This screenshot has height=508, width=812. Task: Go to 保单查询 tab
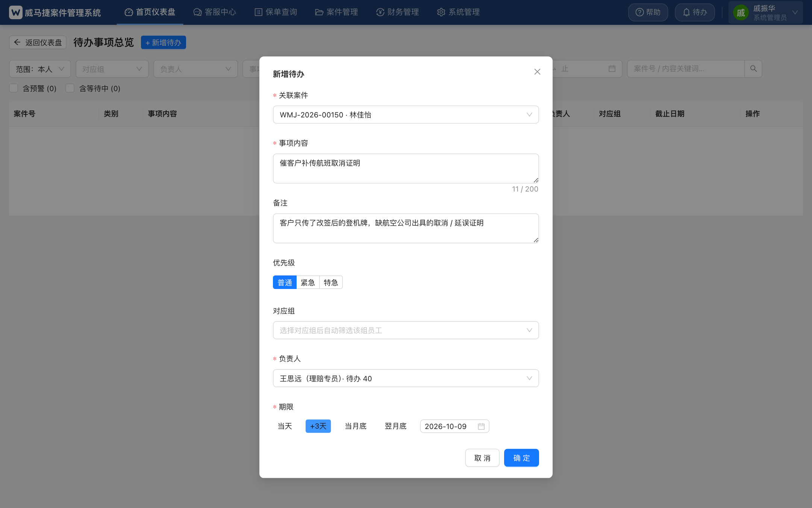point(276,12)
